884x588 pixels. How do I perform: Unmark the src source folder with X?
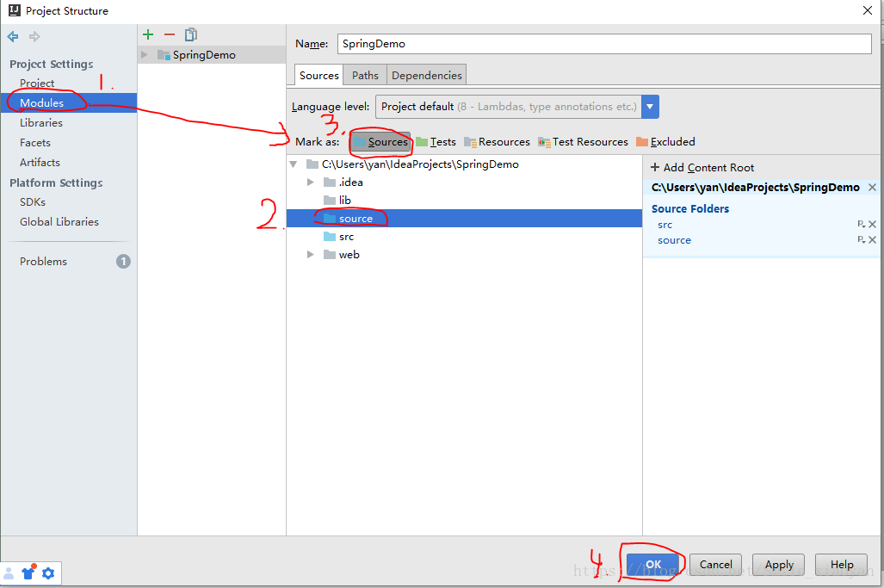[872, 225]
